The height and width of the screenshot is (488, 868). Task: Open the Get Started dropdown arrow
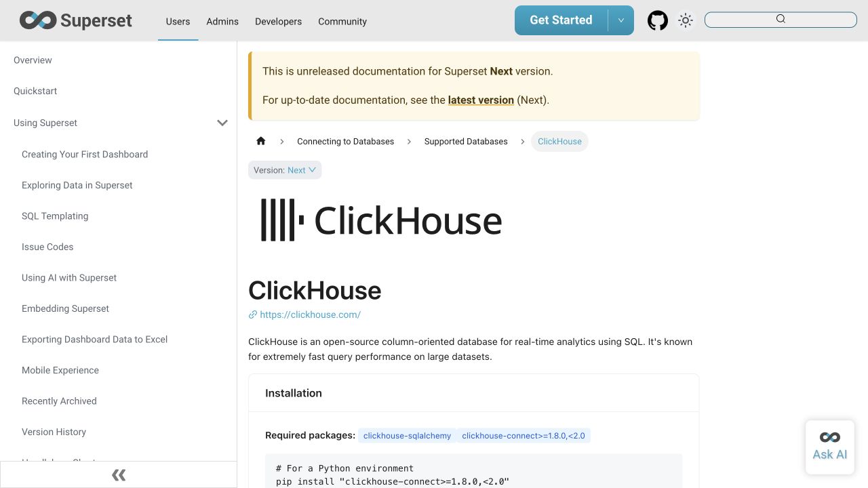[620, 20]
